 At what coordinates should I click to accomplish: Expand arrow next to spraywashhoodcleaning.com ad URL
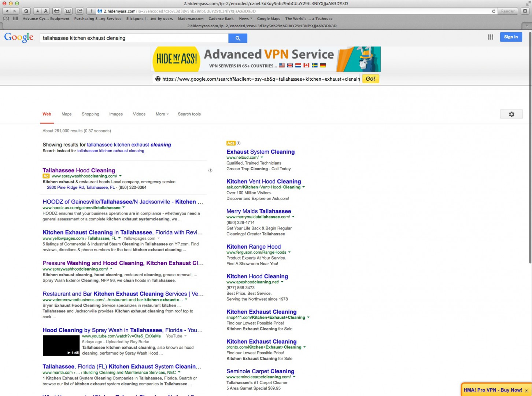click(x=120, y=176)
